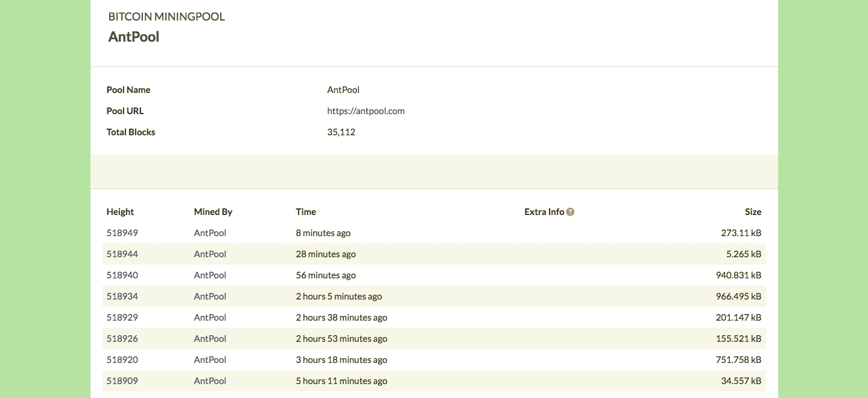Click the 751.758 kB size value
Screen dimensions: 868x398
pos(739,360)
